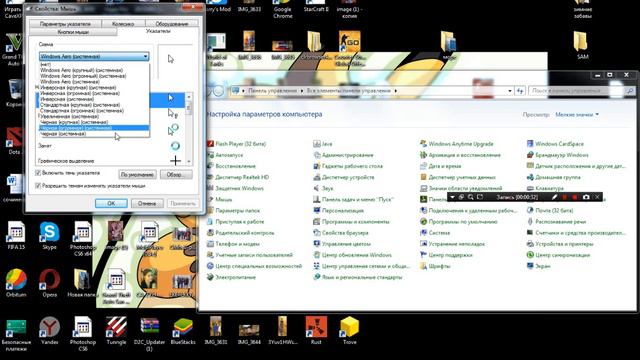Open Звук settings item
The image size is (640, 360).
(324, 188)
